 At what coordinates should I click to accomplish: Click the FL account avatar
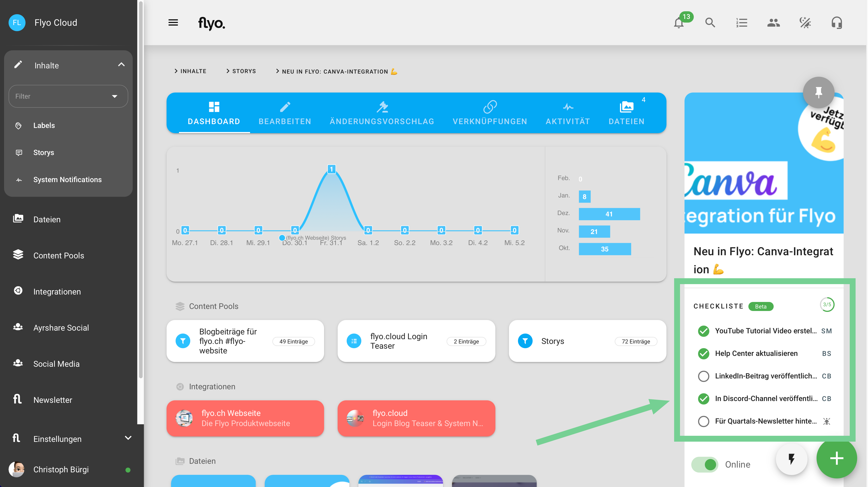tap(17, 23)
